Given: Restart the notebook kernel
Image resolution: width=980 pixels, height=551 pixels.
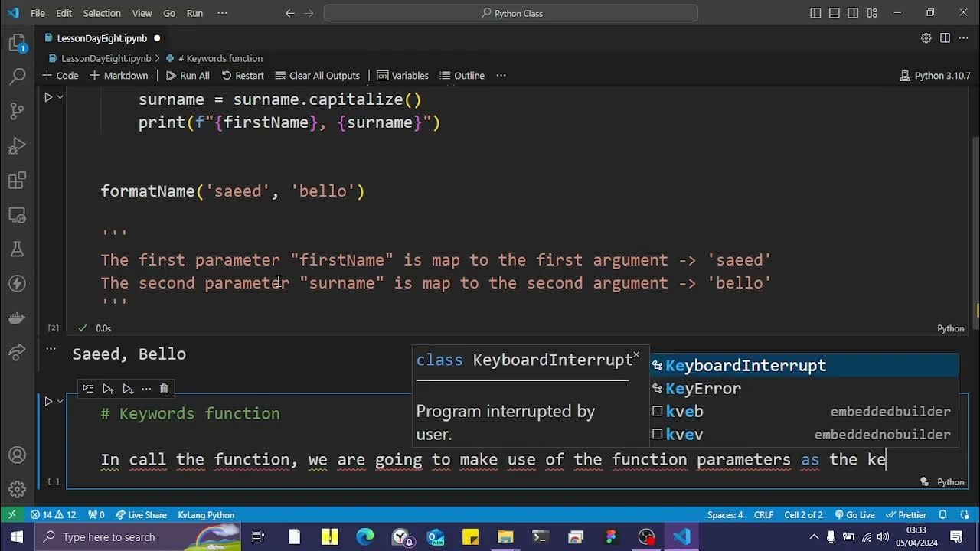Looking at the screenshot, I should click(243, 76).
